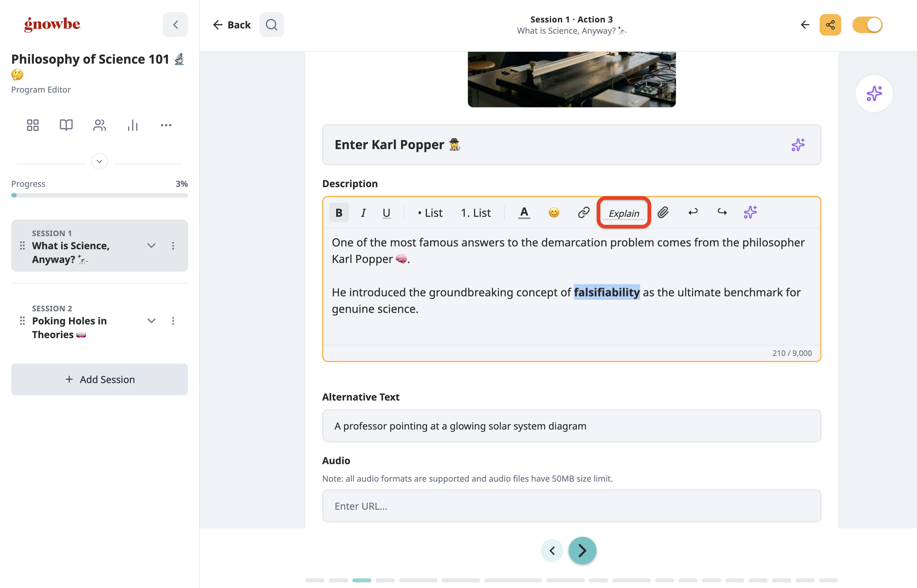Toggle Italic formatting
The width and height of the screenshot is (917, 588).
tap(363, 213)
